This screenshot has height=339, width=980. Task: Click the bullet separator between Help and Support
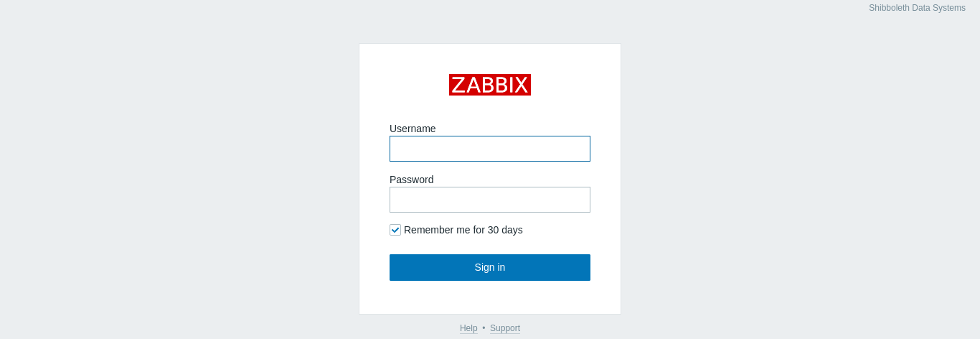(484, 328)
